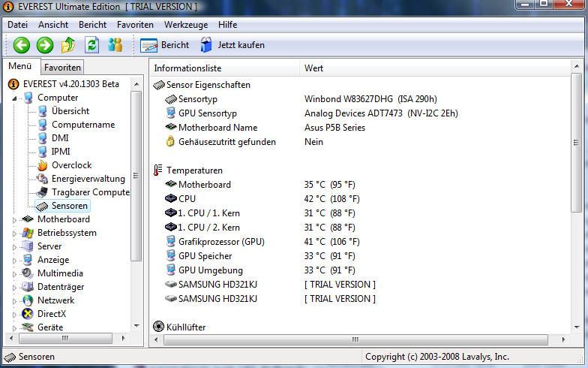Open the Datei menu
The height and width of the screenshot is (368, 588).
coord(18,25)
